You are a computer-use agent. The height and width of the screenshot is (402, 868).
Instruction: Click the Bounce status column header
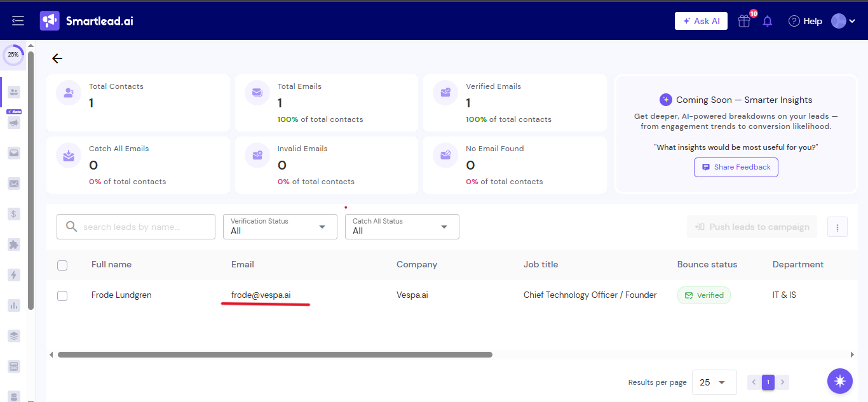pos(707,264)
